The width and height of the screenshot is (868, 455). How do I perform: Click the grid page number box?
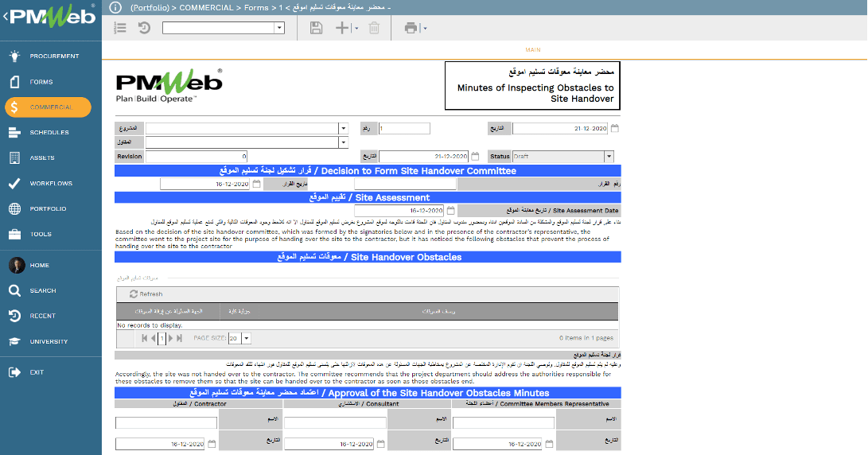pos(162,338)
